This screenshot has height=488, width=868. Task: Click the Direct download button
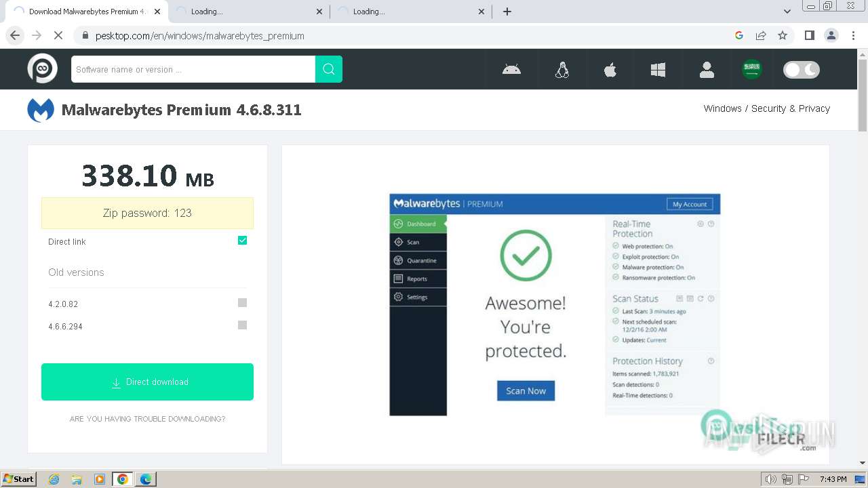click(147, 382)
